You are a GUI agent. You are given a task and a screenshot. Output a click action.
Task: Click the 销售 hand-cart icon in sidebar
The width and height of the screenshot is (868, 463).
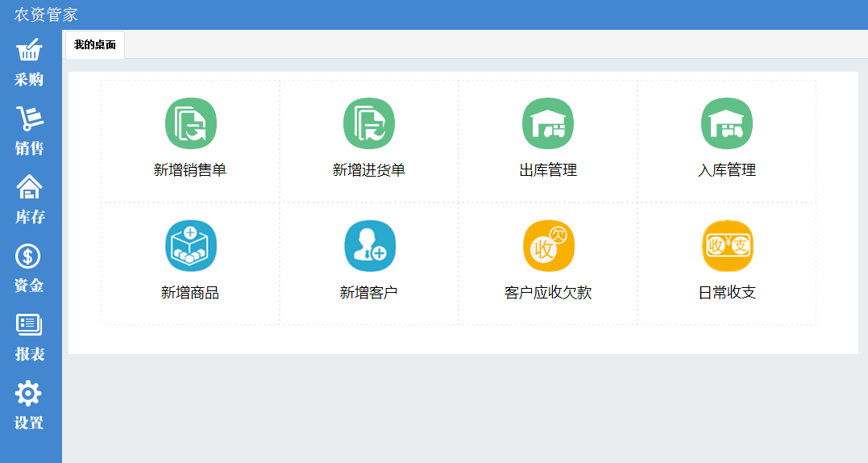click(x=29, y=119)
